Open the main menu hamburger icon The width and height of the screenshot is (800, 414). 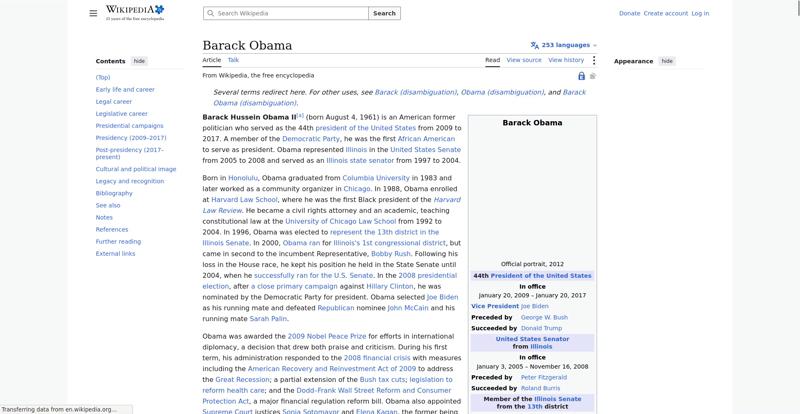[93, 13]
